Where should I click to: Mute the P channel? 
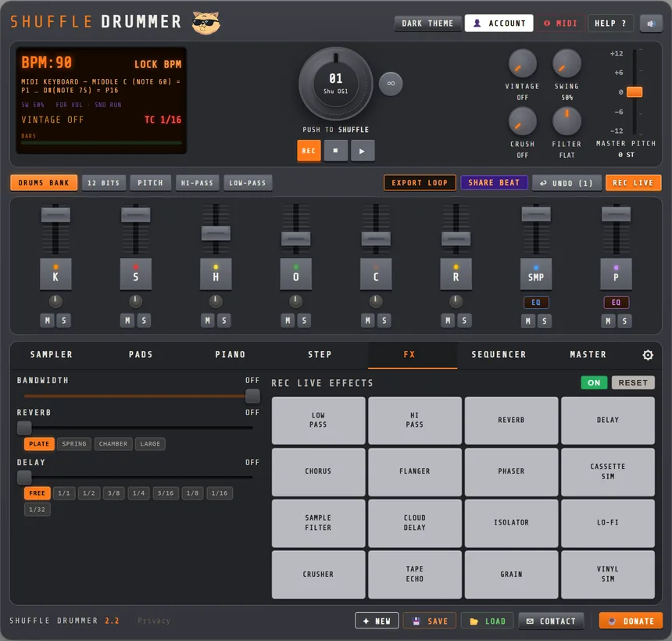(x=608, y=320)
